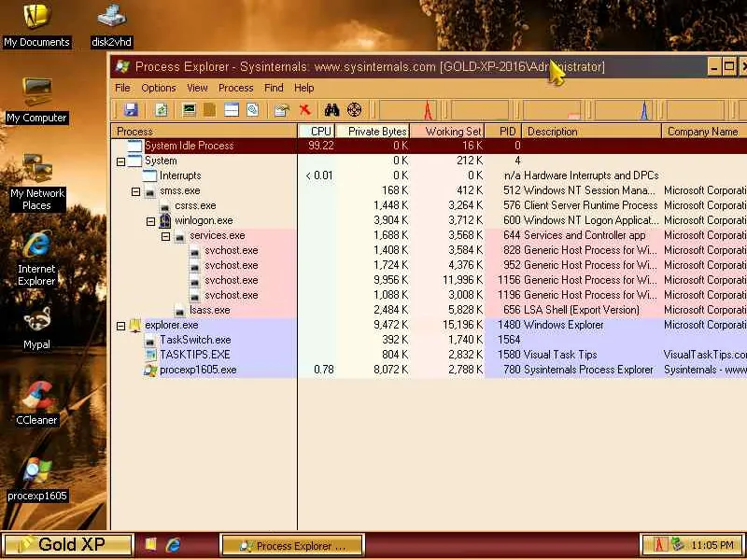Select the My Network Places desktop icon
Viewport: 747px width, 560px height.
[x=36, y=182]
